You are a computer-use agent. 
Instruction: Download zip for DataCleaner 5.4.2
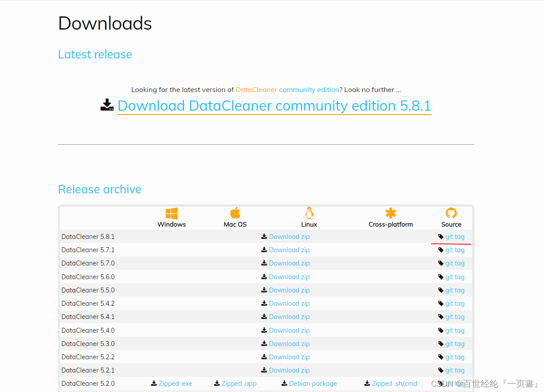pos(289,304)
